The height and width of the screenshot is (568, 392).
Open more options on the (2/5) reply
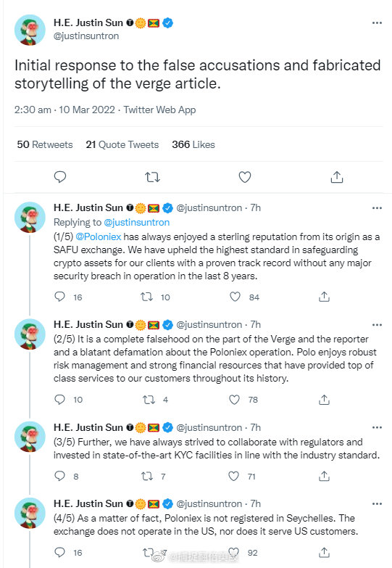(x=377, y=324)
